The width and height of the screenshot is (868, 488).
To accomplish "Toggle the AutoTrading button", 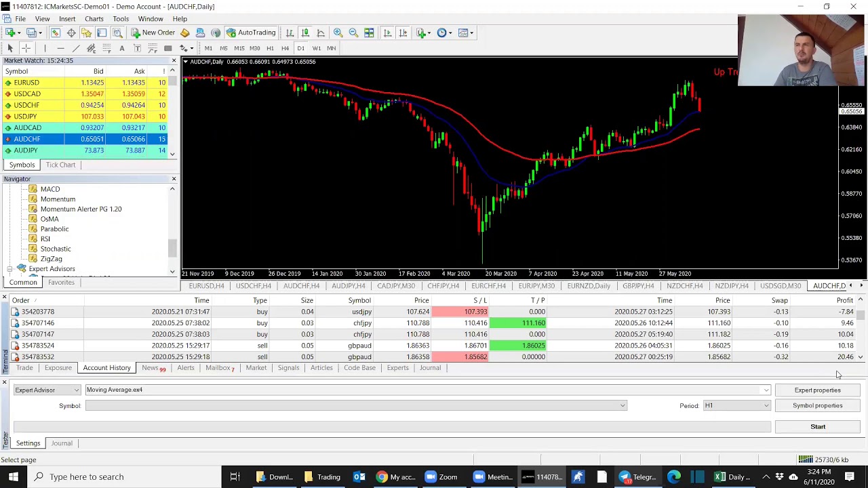I will tap(251, 33).
